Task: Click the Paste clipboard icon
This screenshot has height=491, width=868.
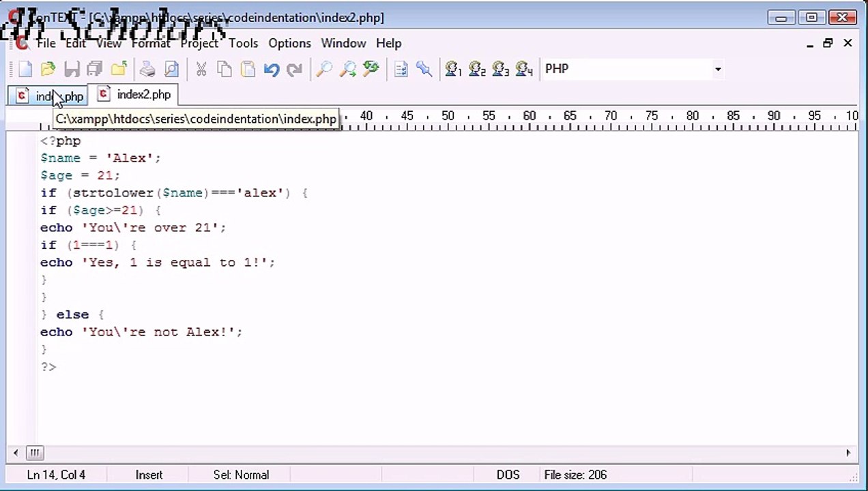Action: 248,69
